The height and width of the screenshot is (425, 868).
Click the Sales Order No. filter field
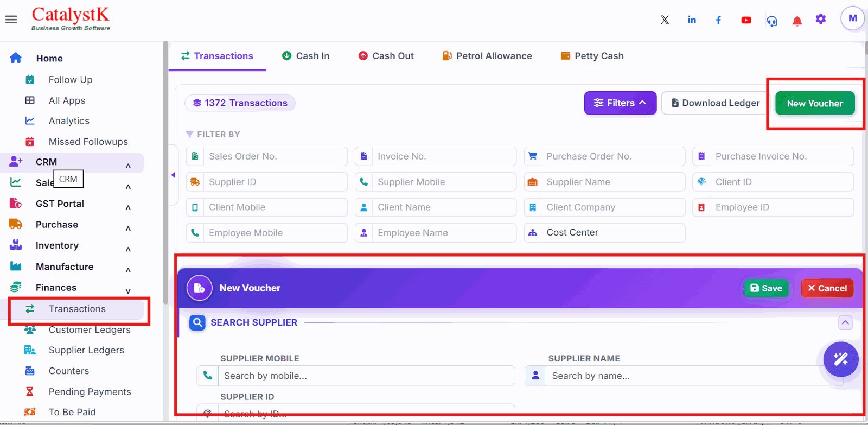[266, 156]
